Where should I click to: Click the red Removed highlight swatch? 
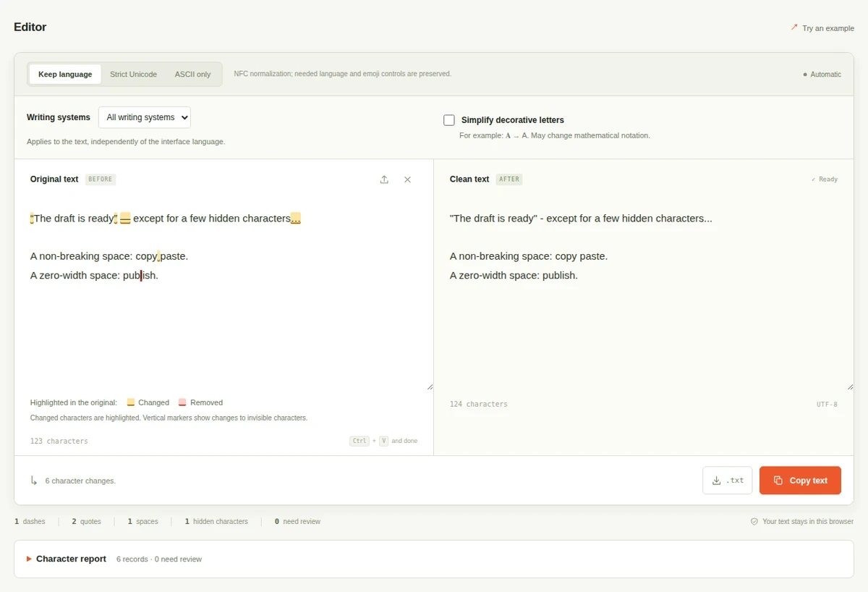pos(182,402)
